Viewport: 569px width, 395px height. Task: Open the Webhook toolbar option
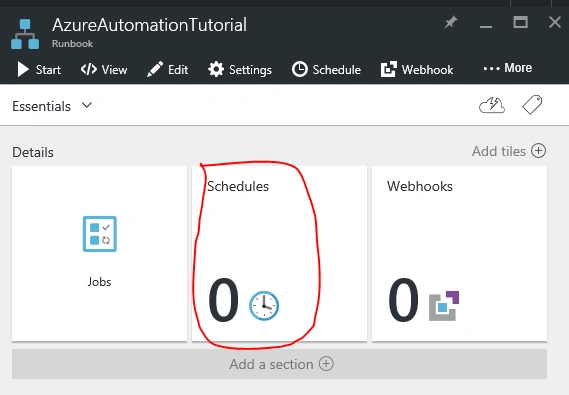417,69
